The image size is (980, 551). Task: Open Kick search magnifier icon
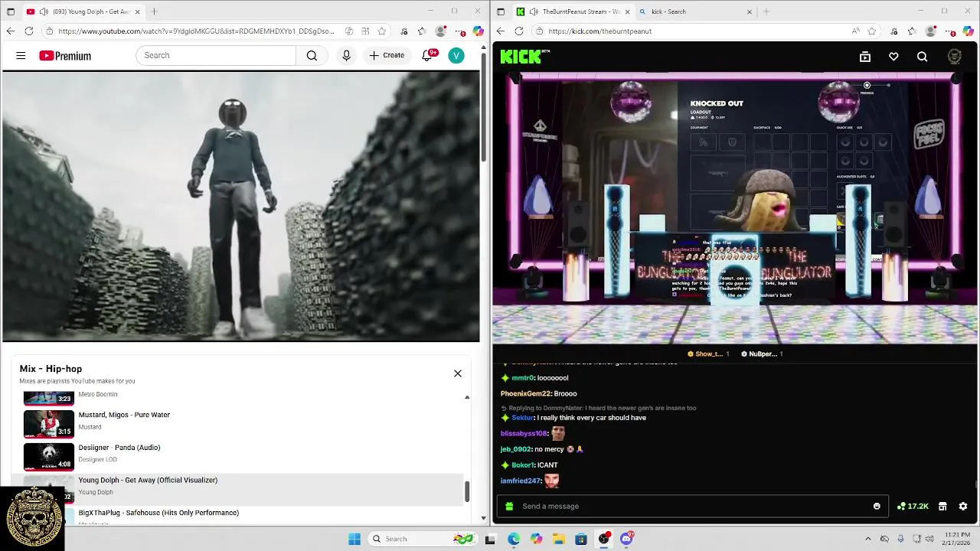[x=922, y=57]
